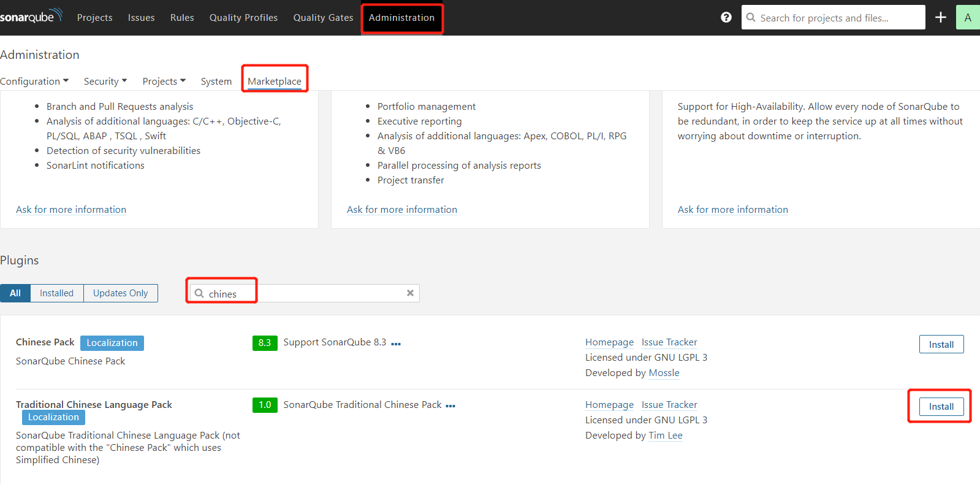
Task: Open the help question mark icon
Action: tap(726, 17)
